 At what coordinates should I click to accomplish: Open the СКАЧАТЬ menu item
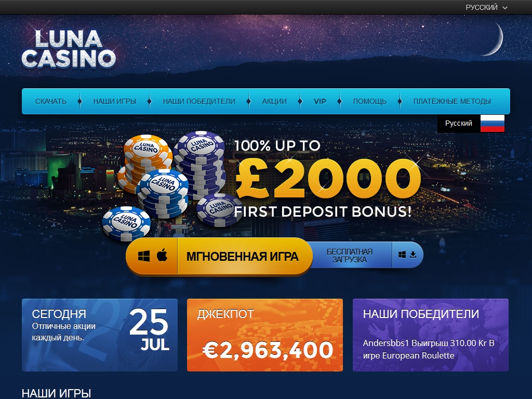pos(51,101)
